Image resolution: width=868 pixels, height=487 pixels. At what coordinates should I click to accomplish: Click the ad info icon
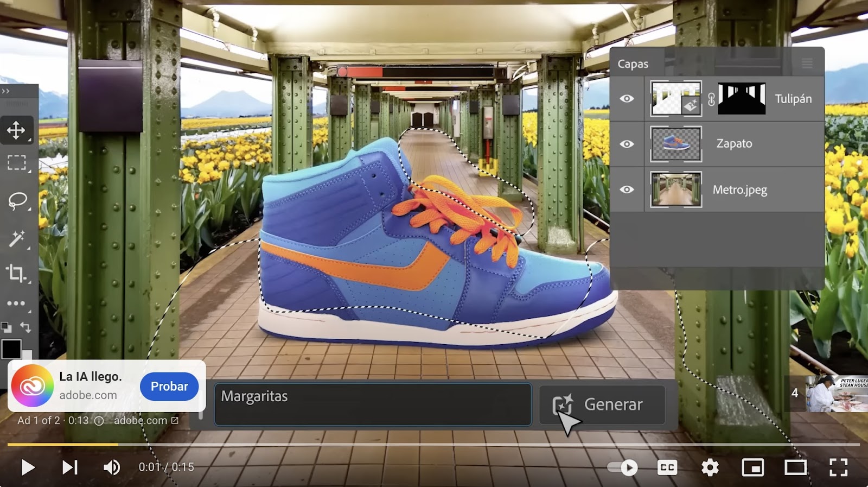99,421
